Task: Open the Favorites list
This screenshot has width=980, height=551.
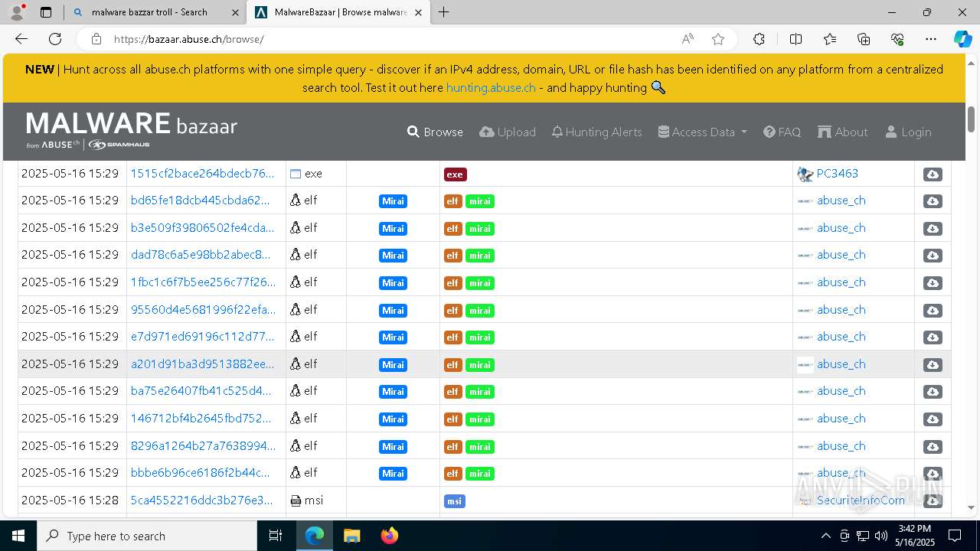Action: tap(830, 39)
